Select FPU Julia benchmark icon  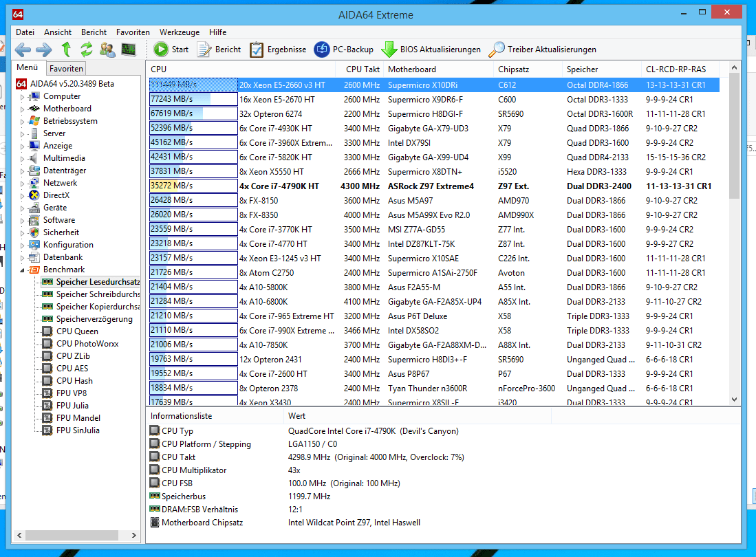47,406
